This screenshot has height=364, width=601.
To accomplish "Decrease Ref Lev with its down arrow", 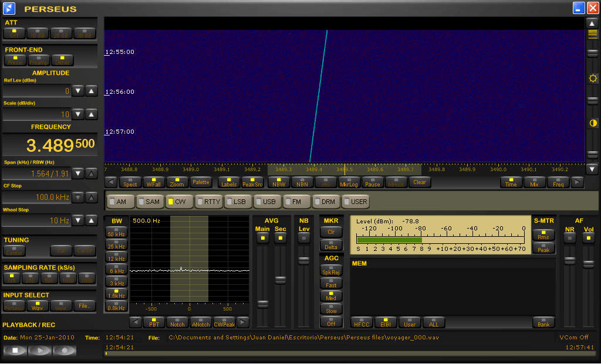I will (78, 91).
